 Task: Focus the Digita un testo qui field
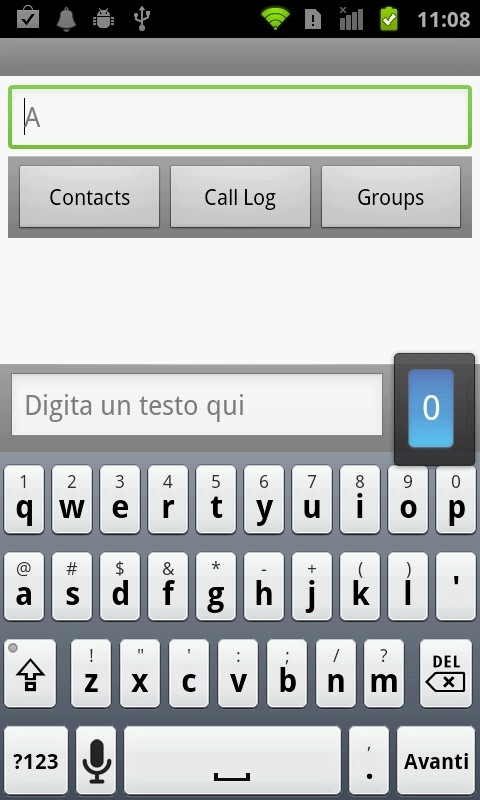(197, 405)
